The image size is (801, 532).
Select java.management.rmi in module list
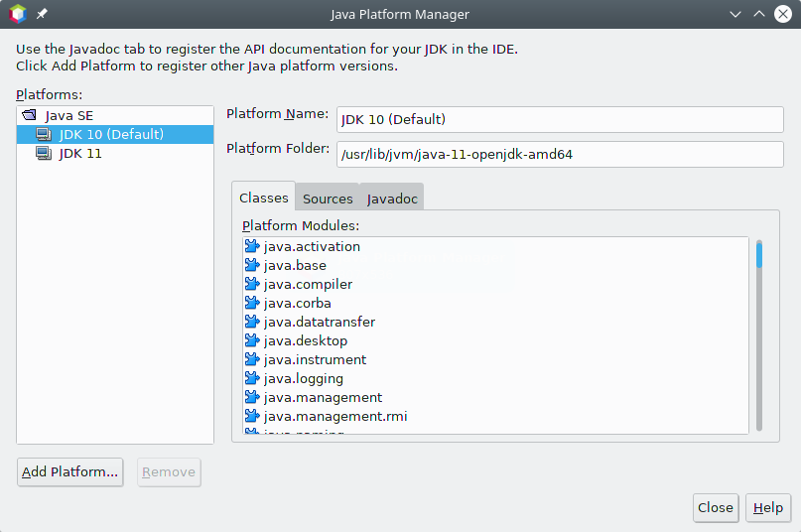(x=495, y=417)
